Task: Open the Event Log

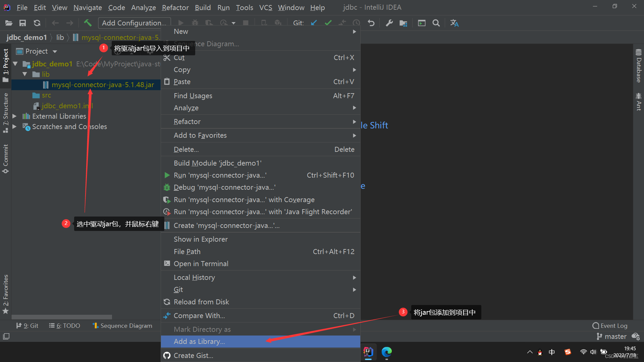Action: point(610,325)
